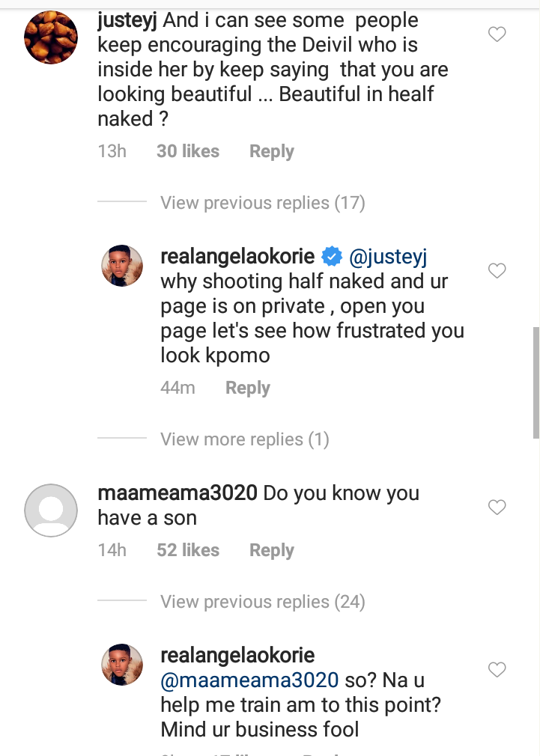
Task: Reply to maameama3020's comment
Action: tap(271, 550)
